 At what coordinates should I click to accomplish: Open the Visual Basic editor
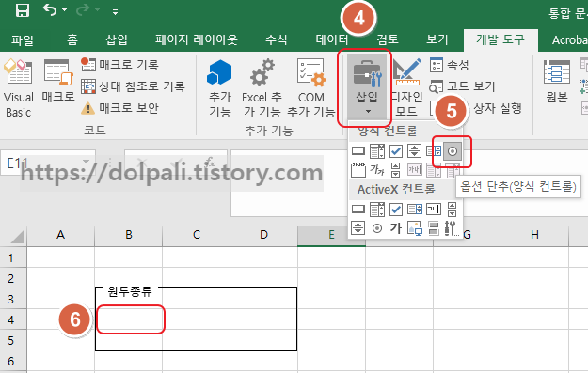(19, 88)
